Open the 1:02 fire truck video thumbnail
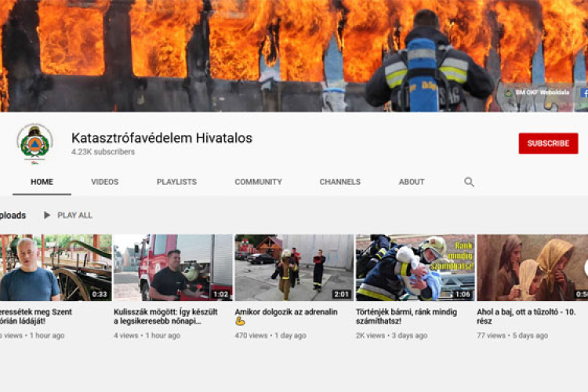The width and height of the screenshot is (588, 392). tap(173, 267)
